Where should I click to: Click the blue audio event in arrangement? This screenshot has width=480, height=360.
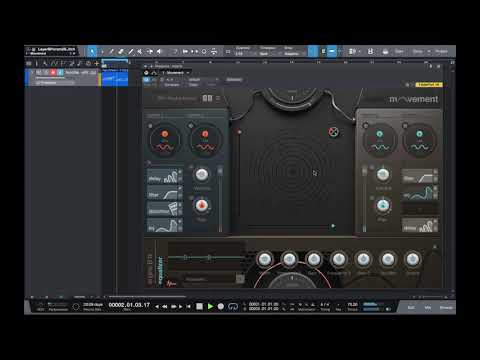tap(115, 78)
